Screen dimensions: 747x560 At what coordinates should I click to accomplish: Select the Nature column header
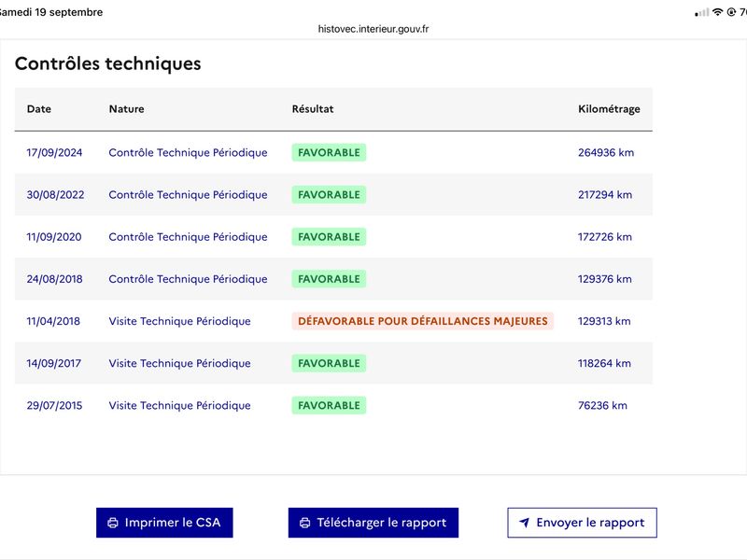[x=126, y=109]
